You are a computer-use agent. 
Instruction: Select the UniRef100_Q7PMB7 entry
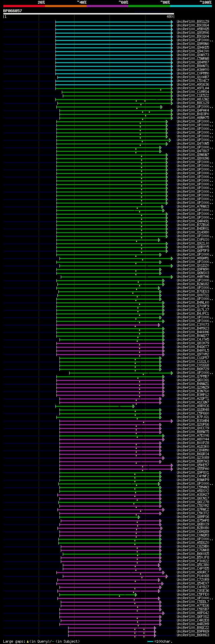pyautogui.click(x=193, y=376)
